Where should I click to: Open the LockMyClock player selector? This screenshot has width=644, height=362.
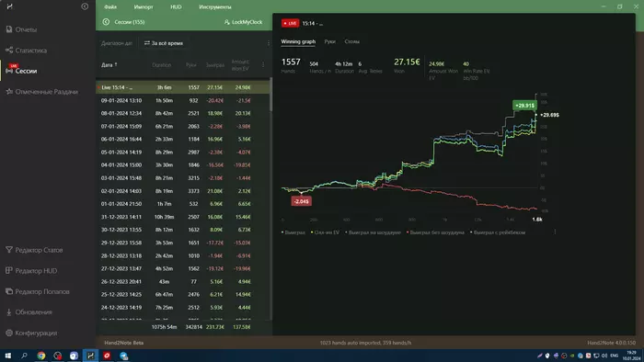[x=243, y=22]
